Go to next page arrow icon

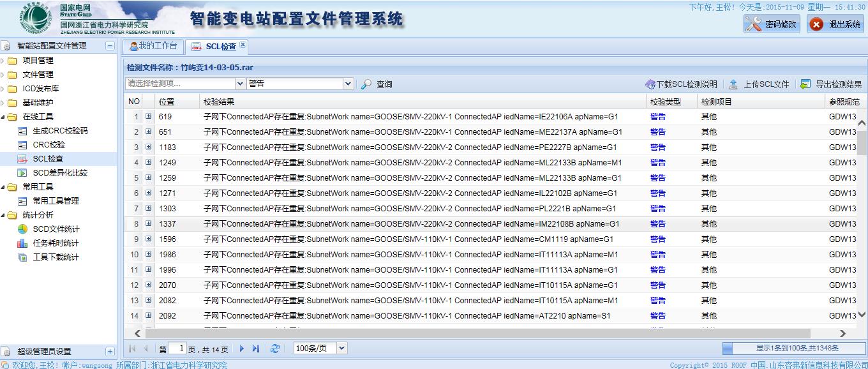click(x=242, y=349)
